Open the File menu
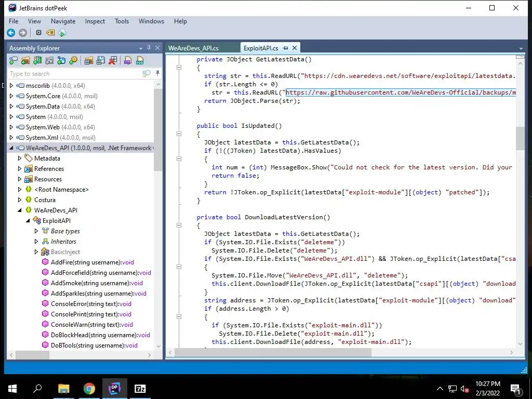Screen dimensions: 532x399 [x=14, y=21]
